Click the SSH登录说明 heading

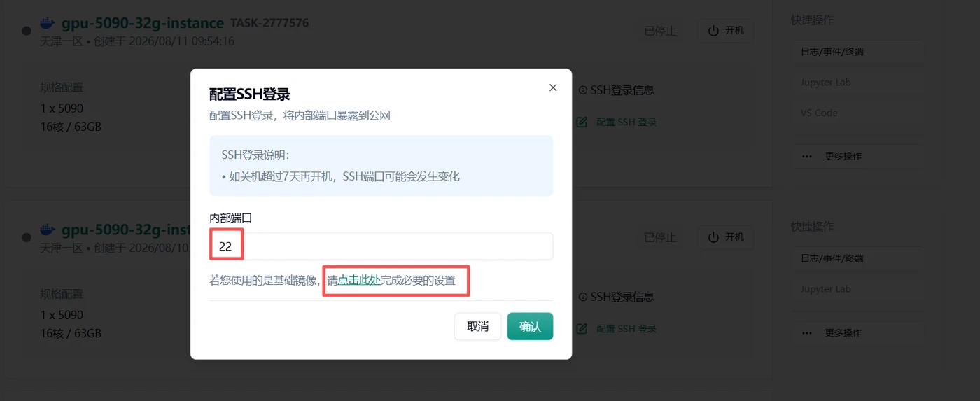tap(255, 155)
